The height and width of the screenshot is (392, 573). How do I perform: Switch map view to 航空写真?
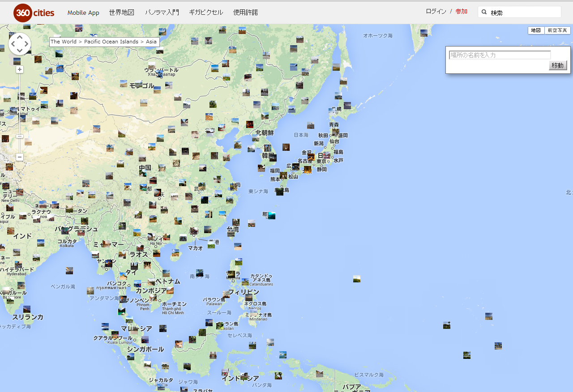coord(557,30)
